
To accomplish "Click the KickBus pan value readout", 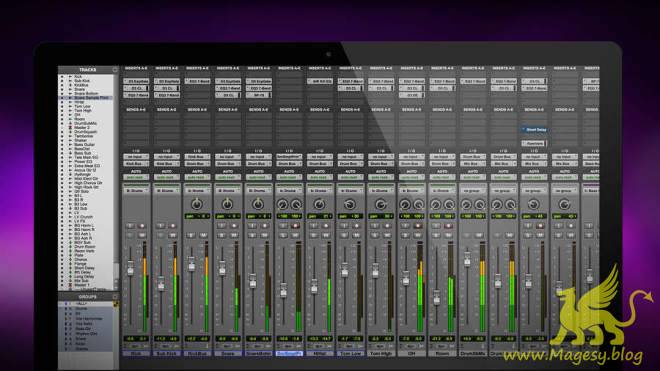I will [197, 216].
